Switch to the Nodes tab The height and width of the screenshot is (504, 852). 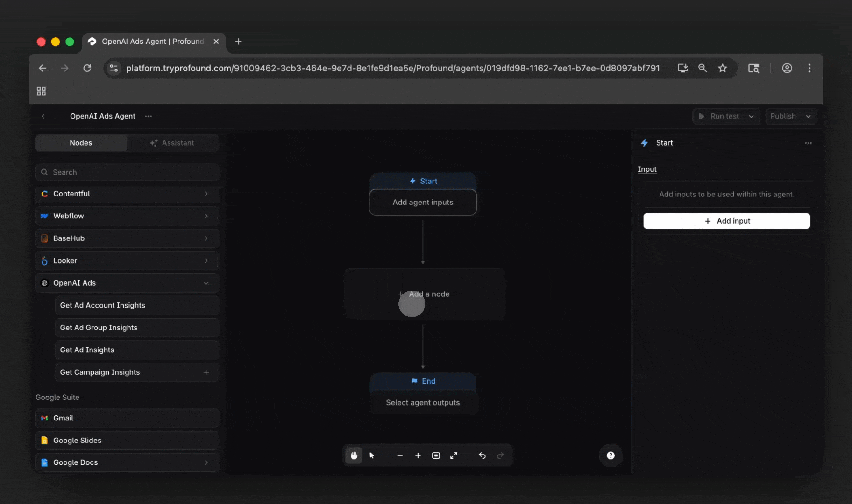tap(81, 143)
